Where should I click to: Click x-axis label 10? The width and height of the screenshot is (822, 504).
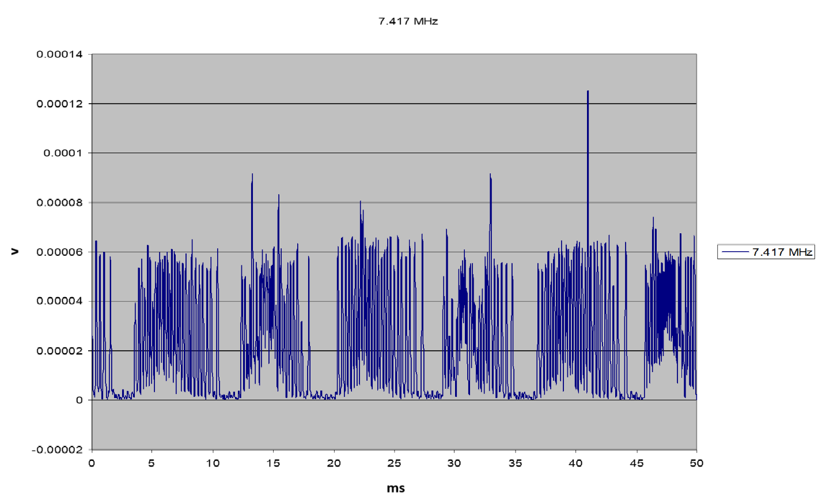click(213, 463)
